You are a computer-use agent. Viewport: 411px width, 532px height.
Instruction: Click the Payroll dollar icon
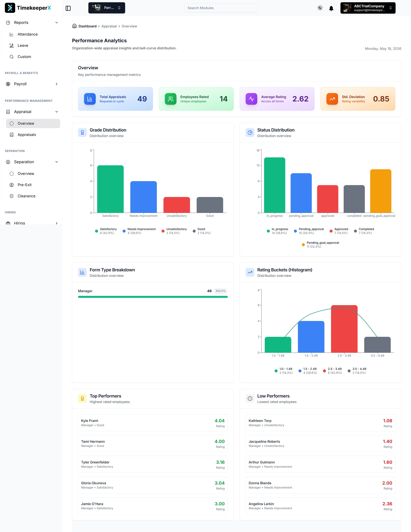click(8, 84)
